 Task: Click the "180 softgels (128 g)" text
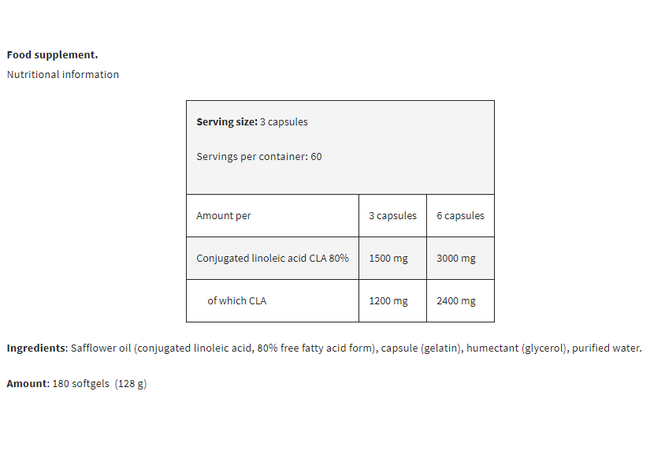tap(99, 384)
